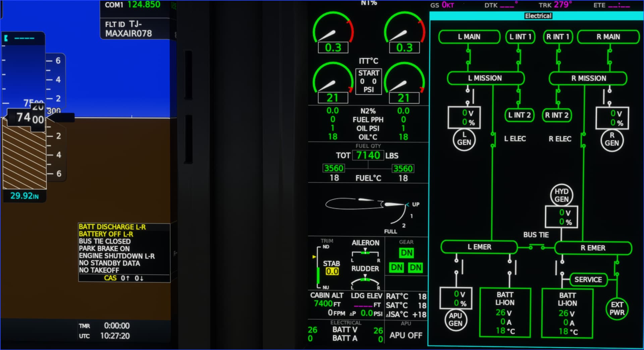Click the STAB trim value 0.0

(x=332, y=271)
